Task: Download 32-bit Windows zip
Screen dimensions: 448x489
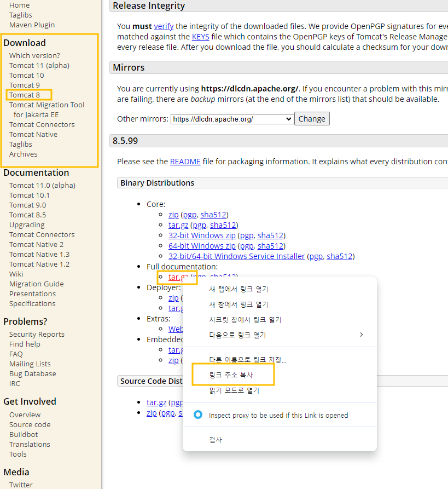Action: pos(202,235)
